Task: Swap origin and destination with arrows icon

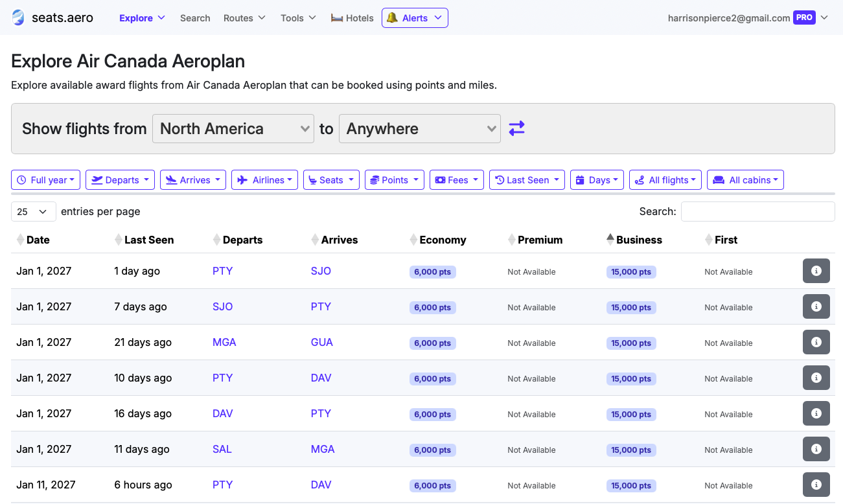Action: point(516,128)
